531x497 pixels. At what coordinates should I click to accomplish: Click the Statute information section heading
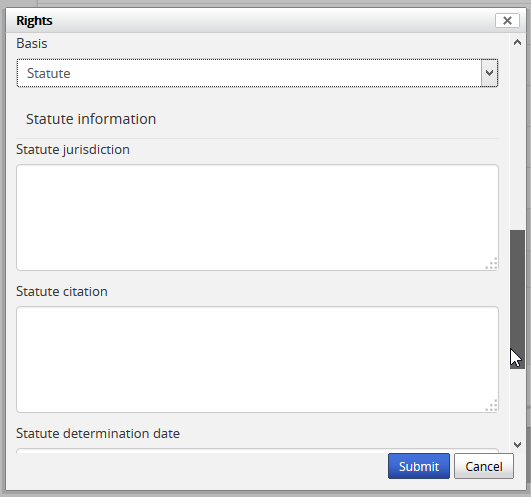pos(91,119)
